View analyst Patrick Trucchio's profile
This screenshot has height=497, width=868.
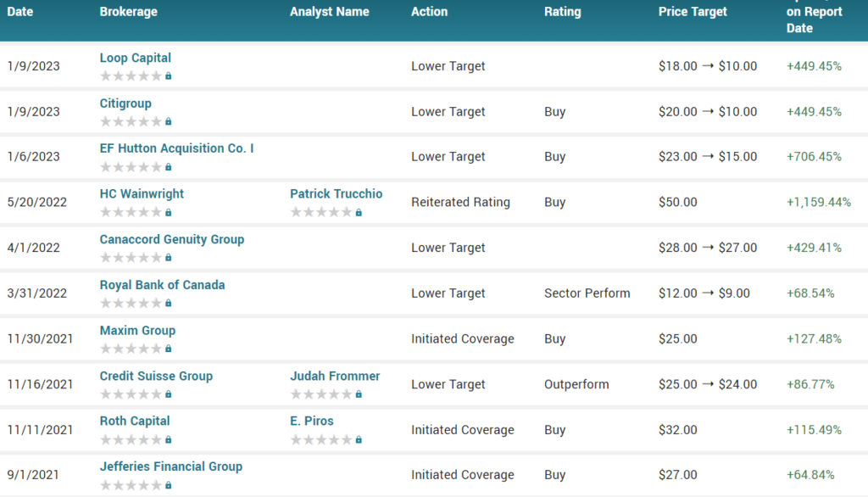click(336, 194)
